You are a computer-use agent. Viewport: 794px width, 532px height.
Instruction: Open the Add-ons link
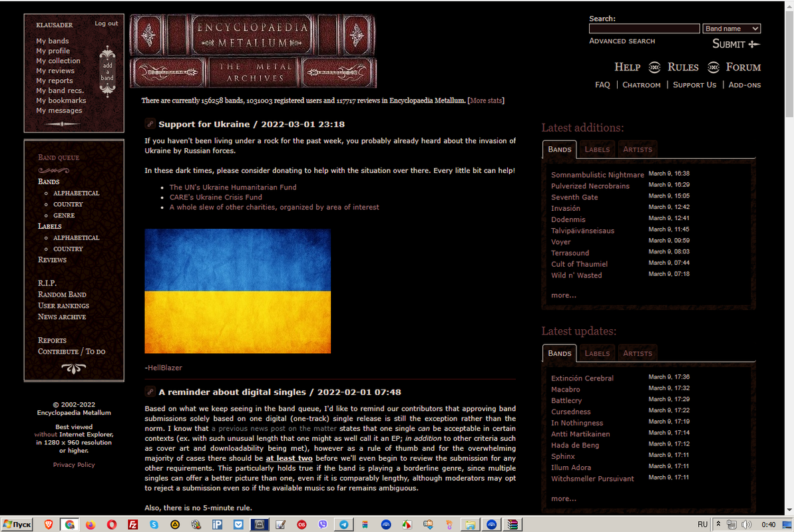click(x=744, y=84)
